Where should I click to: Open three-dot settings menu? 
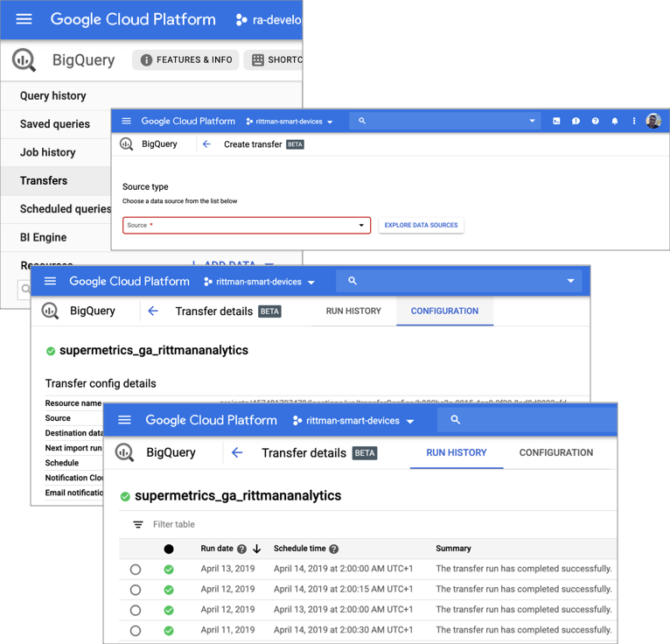[633, 121]
